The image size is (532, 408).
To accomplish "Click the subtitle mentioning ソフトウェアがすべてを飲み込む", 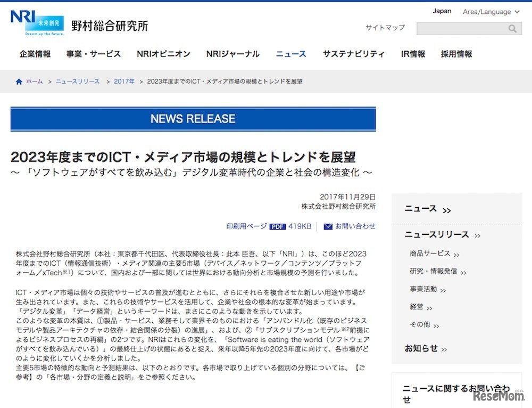I will (192, 173).
